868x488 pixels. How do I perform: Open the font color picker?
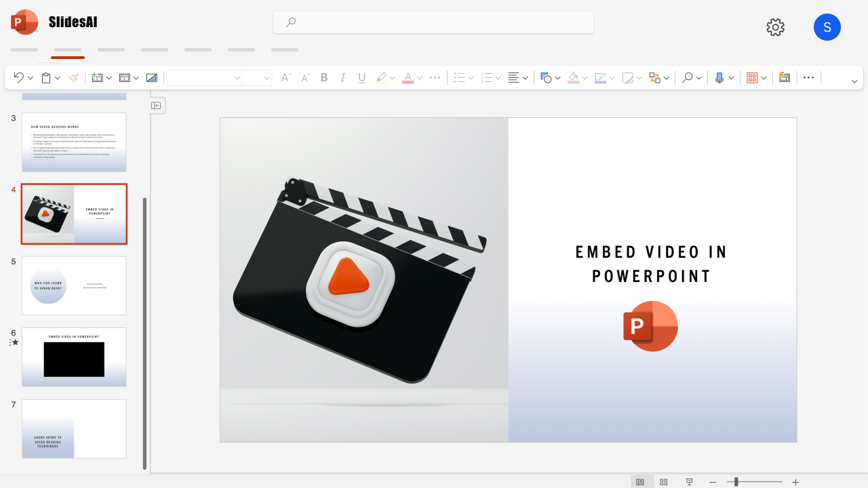(409, 77)
